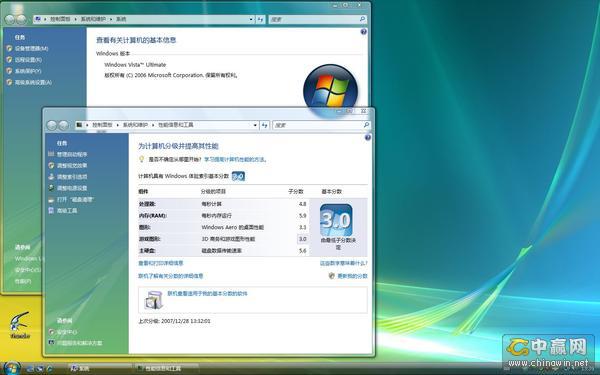Select 控制面板 breadcrumb in System window

pyautogui.click(x=60, y=19)
